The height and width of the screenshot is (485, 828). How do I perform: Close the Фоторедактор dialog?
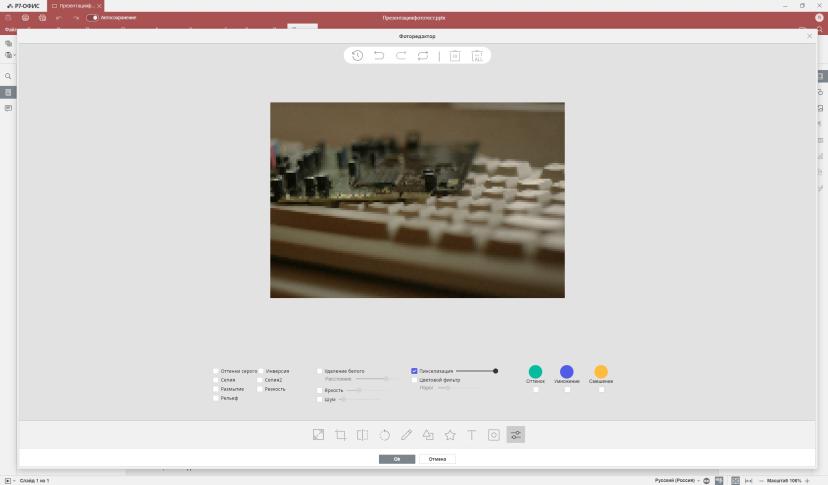coord(810,36)
